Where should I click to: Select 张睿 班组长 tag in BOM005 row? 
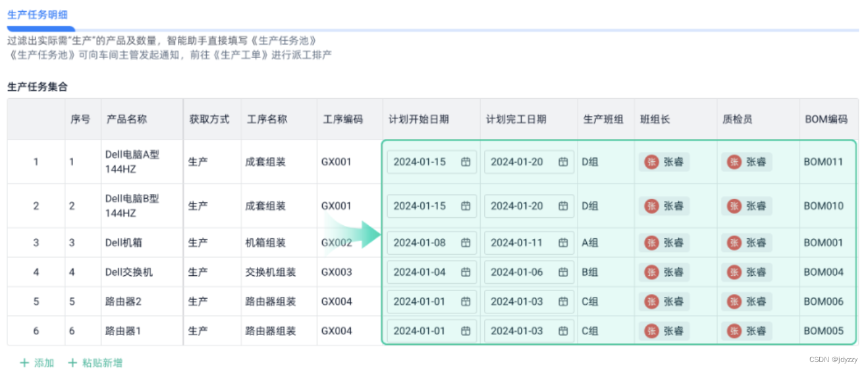pos(664,330)
